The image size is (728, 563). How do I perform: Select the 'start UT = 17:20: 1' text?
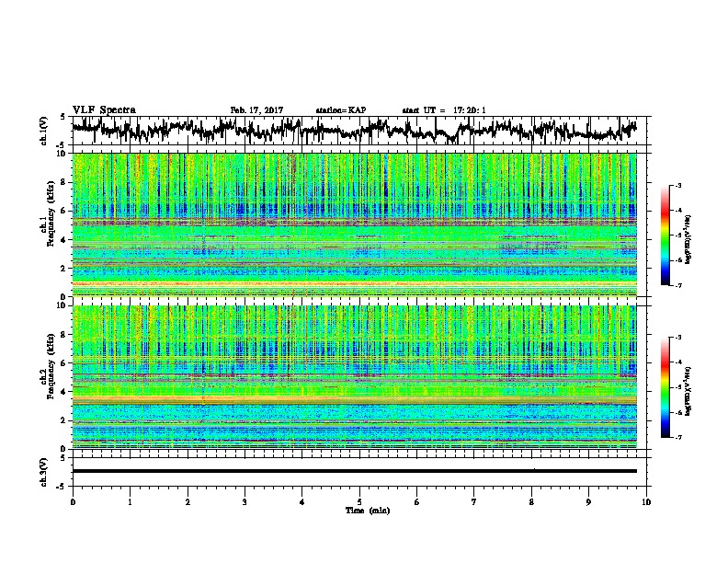click(x=444, y=110)
